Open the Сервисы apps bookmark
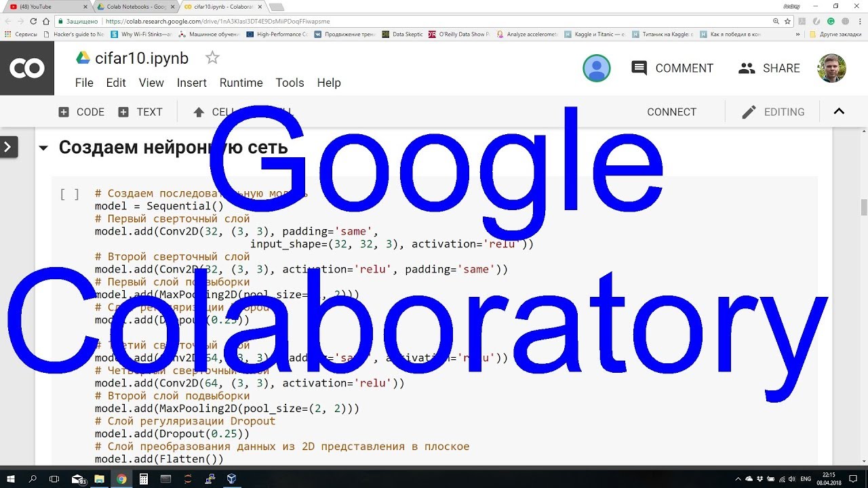The height and width of the screenshot is (488, 868). [x=21, y=34]
